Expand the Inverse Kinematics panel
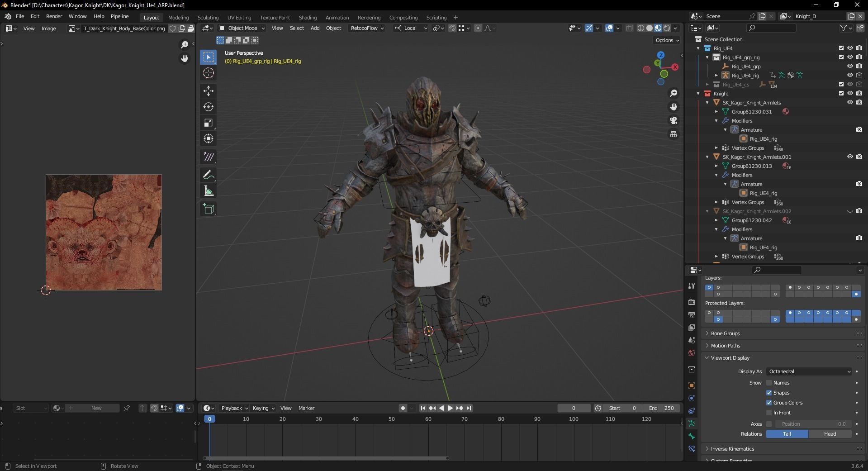The image size is (868, 471). (x=732, y=449)
